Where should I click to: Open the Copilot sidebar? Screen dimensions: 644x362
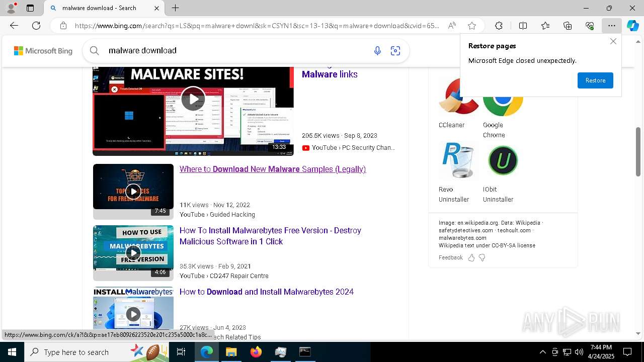[632, 26]
